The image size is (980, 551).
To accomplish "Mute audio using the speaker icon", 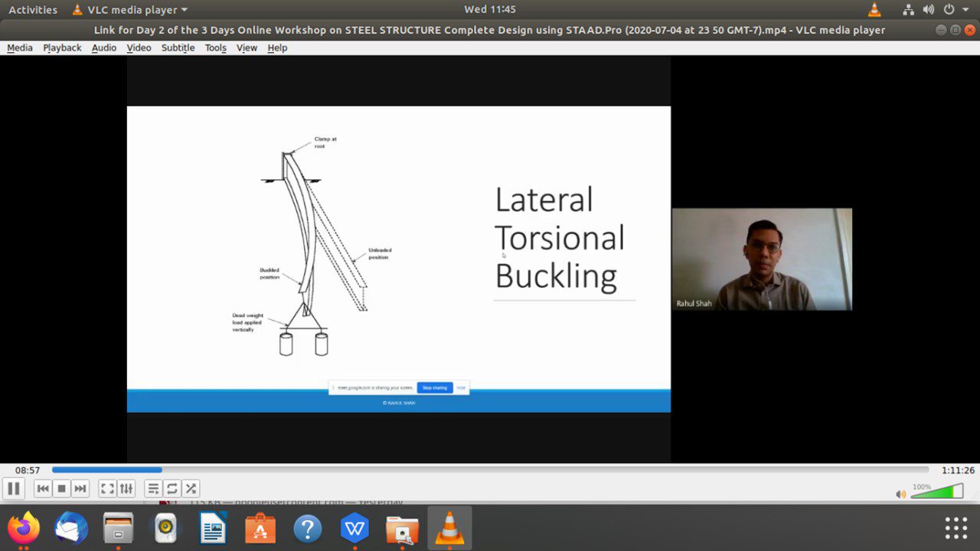I will tap(900, 494).
